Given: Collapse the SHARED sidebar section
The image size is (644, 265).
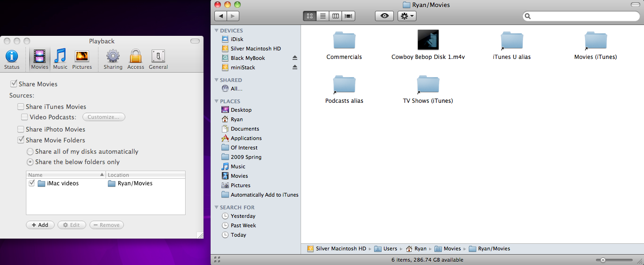Looking at the screenshot, I should coord(217,80).
